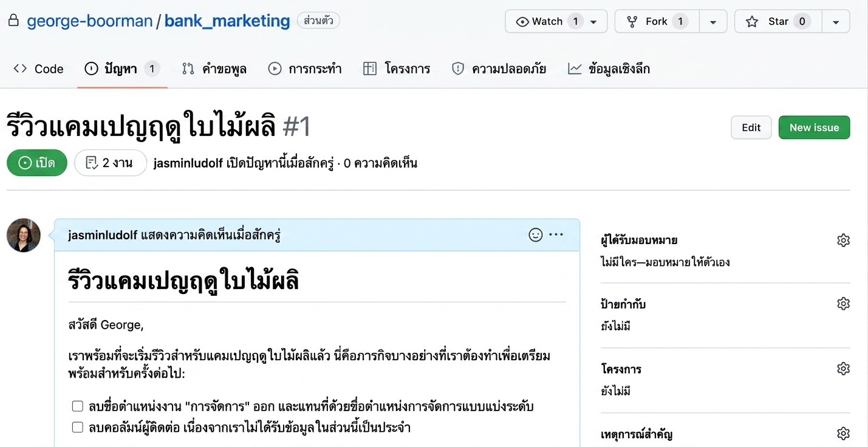Open the comment three-dot options menu
Viewport: 868px width, 447px height.
(556, 235)
